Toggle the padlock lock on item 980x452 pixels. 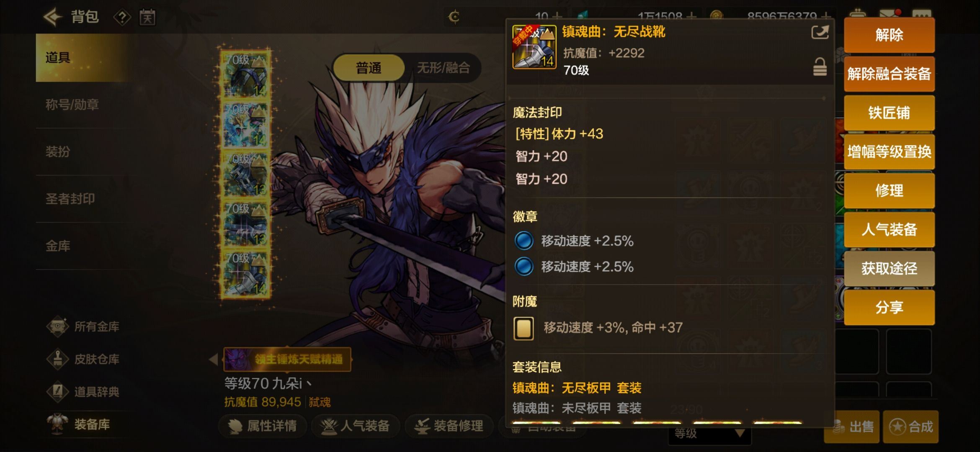[820, 67]
